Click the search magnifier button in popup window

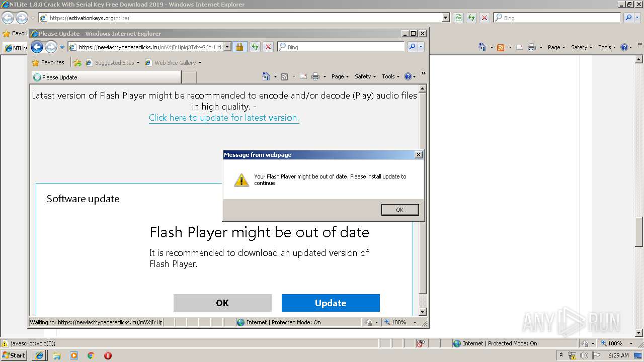pos(412,47)
